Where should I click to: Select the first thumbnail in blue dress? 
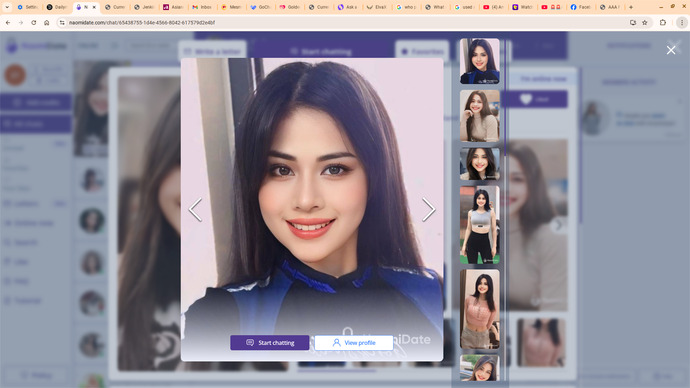tap(480, 61)
